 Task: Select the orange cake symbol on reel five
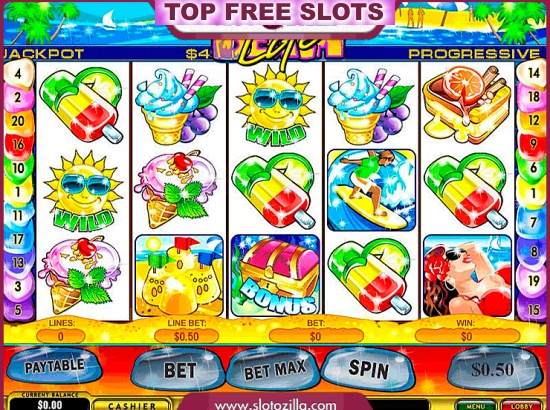[466, 105]
